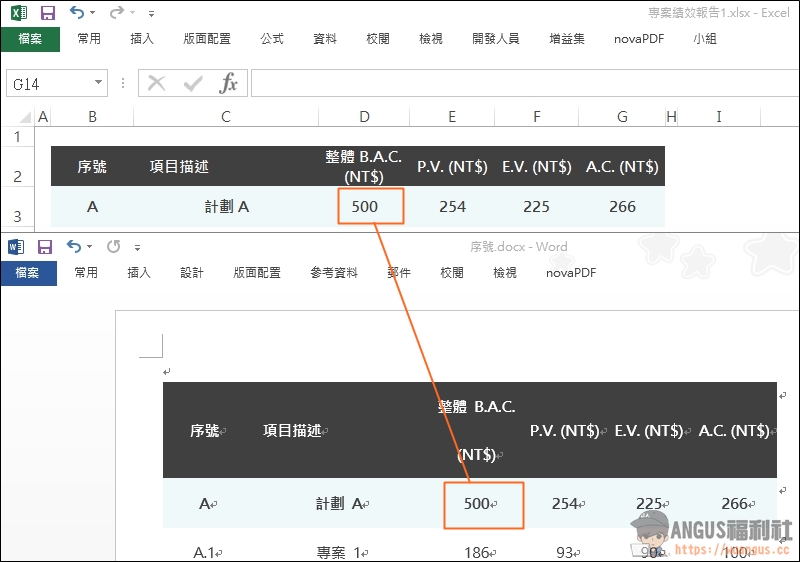Open Word's Customize Quick Access Toolbar dropdown
Image resolution: width=800 pixels, height=562 pixels.
[138, 247]
